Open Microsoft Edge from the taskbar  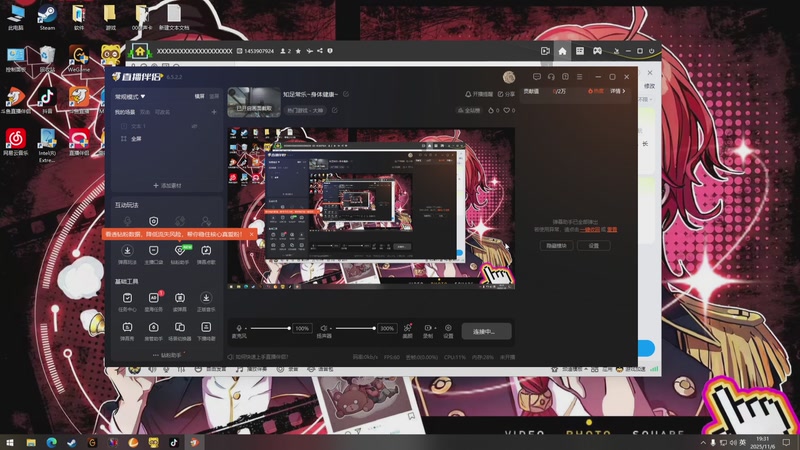[52, 442]
